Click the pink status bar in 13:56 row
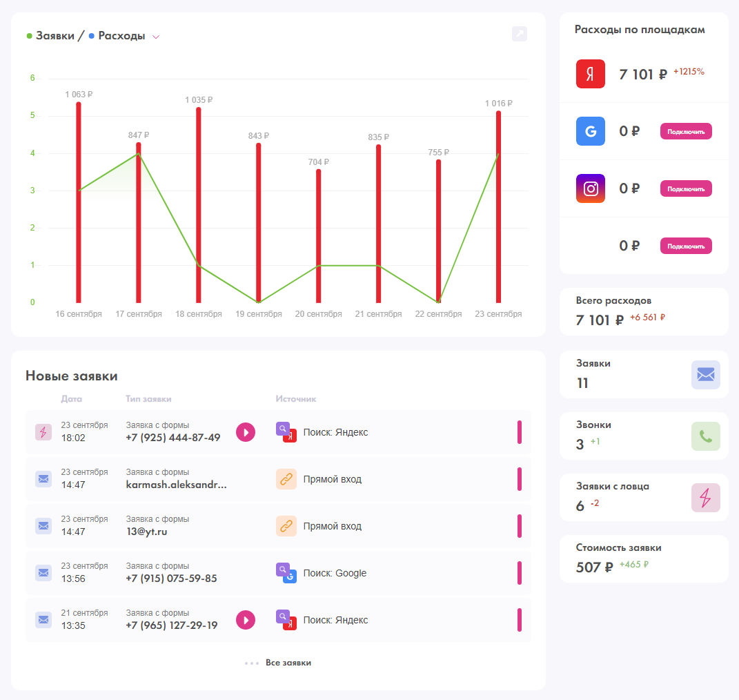This screenshot has height=700, width=739. 520,573
